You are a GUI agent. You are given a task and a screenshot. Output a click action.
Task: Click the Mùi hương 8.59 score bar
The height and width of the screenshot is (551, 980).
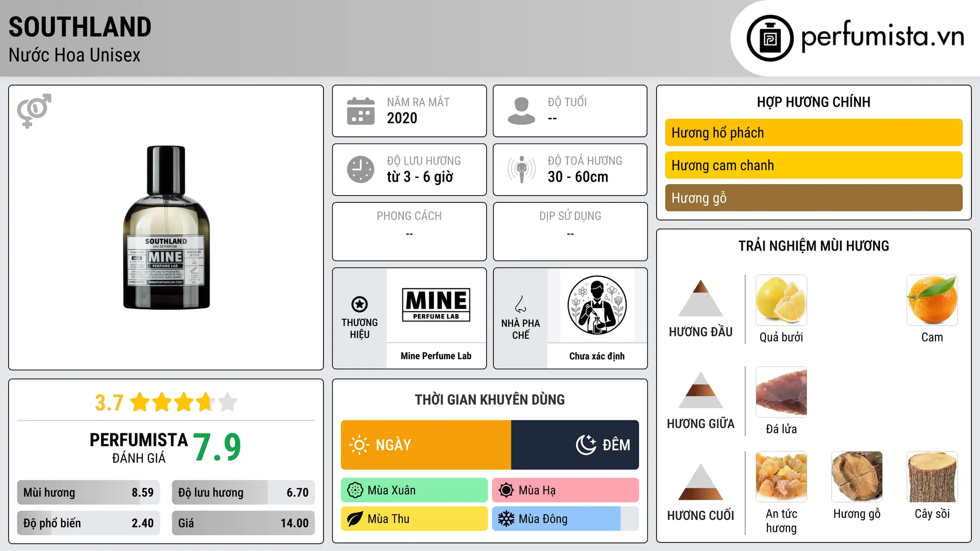pos(89,493)
